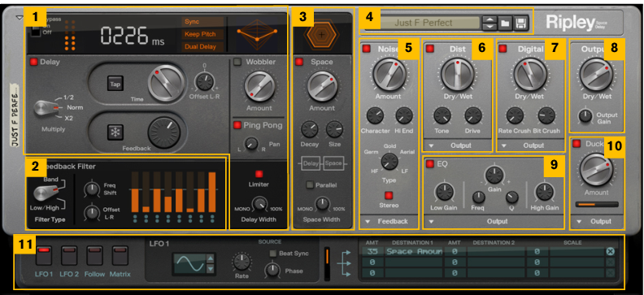Save patch with the floppy disk icon
Viewport: 644px width, 295px height.
(521, 24)
